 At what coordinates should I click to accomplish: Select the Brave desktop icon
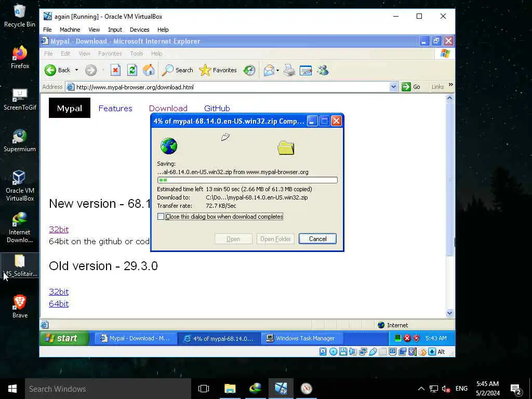(20, 307)
